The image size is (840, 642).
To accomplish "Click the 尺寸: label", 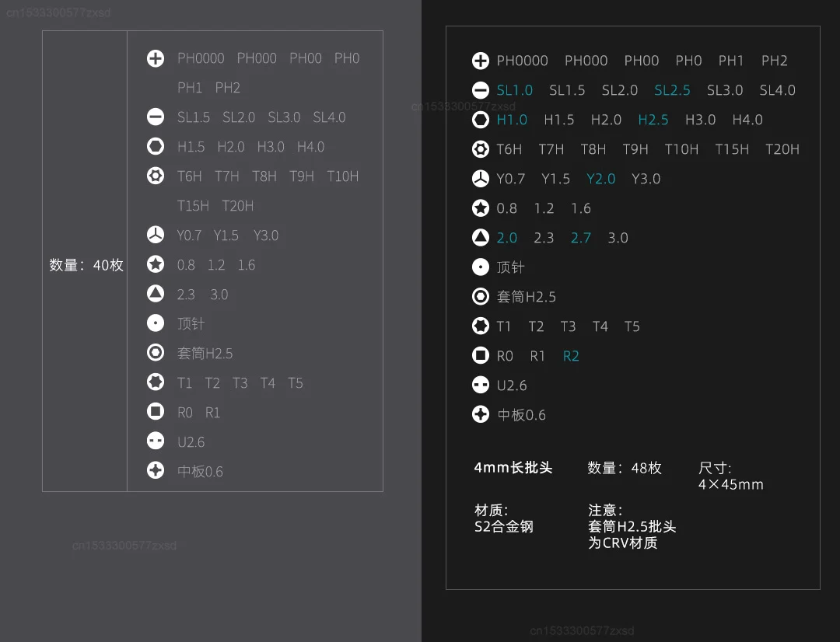I will click(715, 468).
